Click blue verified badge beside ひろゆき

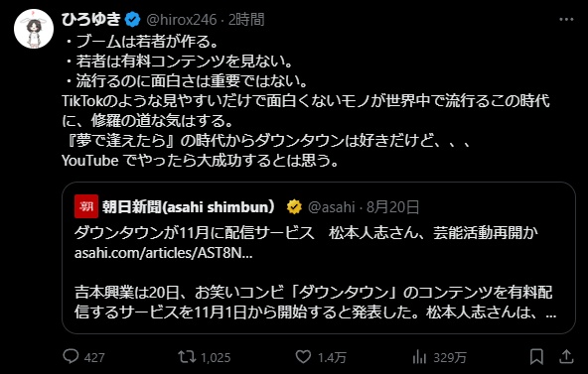tap(132, 20)
